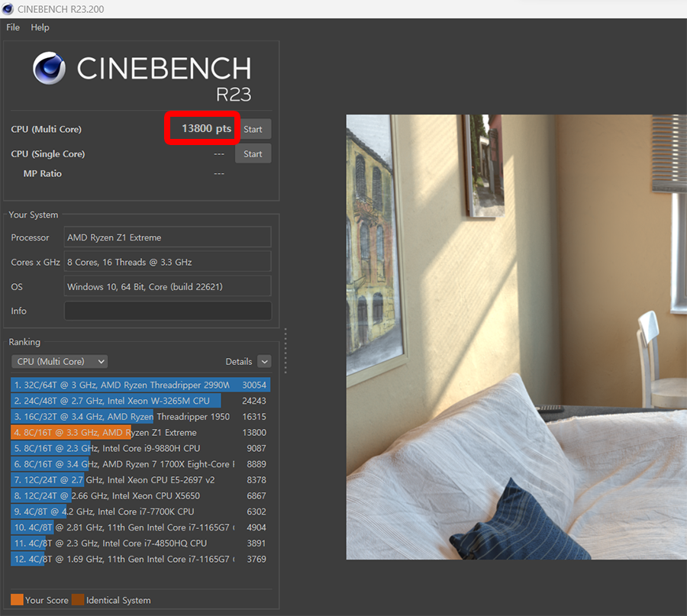This screenshot has width=687, height=616.
Task: Select ranking row 4 Ryzen Z1 Extreme
Action: (x=140, y=432)
